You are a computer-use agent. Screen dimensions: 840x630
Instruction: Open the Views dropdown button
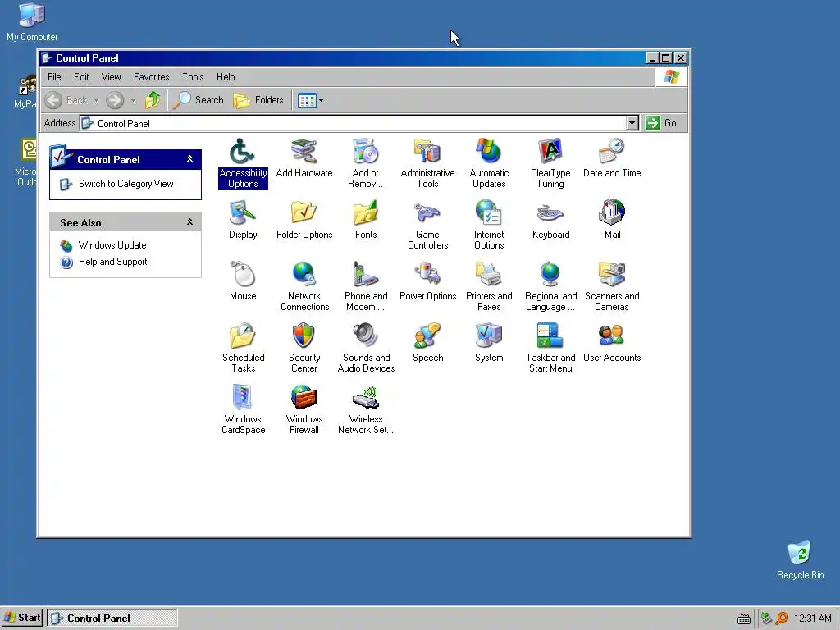pyautogui.click(x=310, y=100)
